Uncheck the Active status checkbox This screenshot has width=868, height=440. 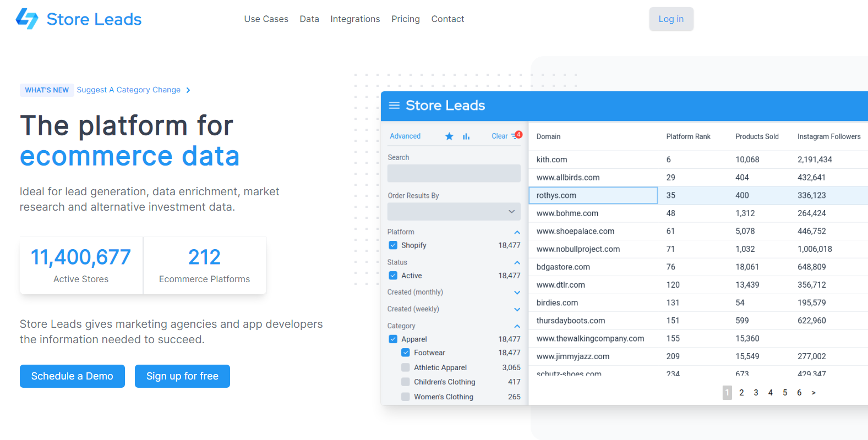[x=393, y=276]
